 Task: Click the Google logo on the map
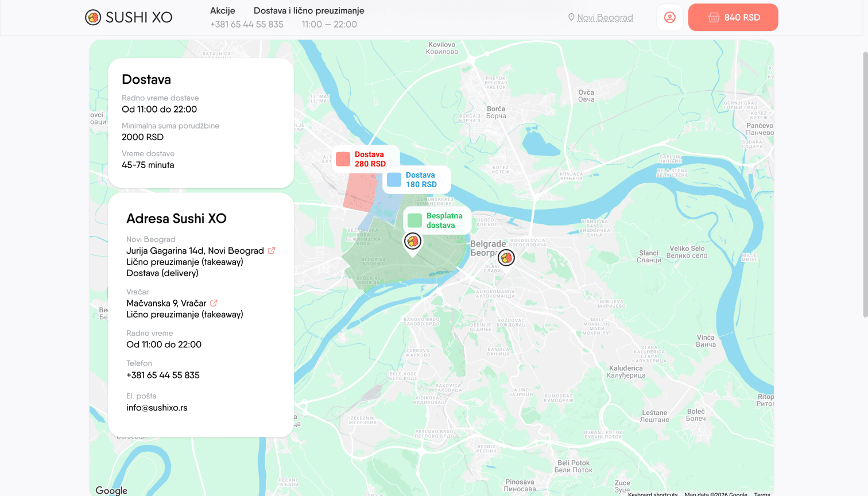111,490
